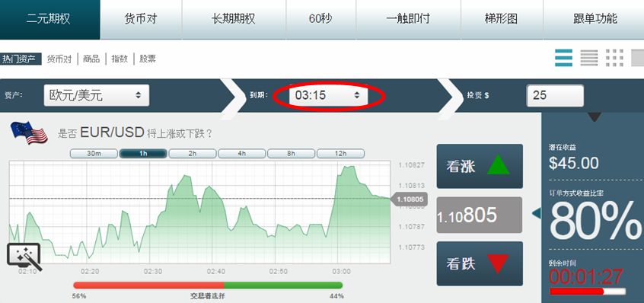Click the red down-arrow on 看跌
Image resolution: width=644 pixels, height=303 pixels.
[498, 263]
